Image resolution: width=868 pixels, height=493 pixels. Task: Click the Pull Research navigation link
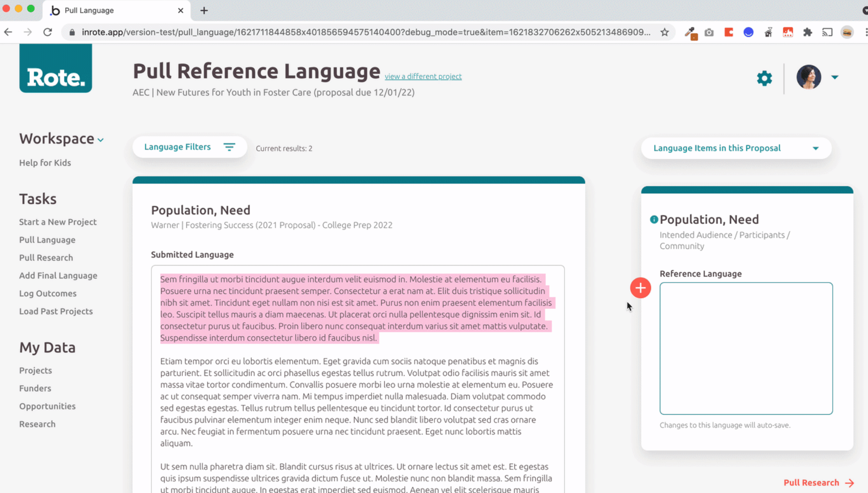pyautogui.click(x=46, y=257)
